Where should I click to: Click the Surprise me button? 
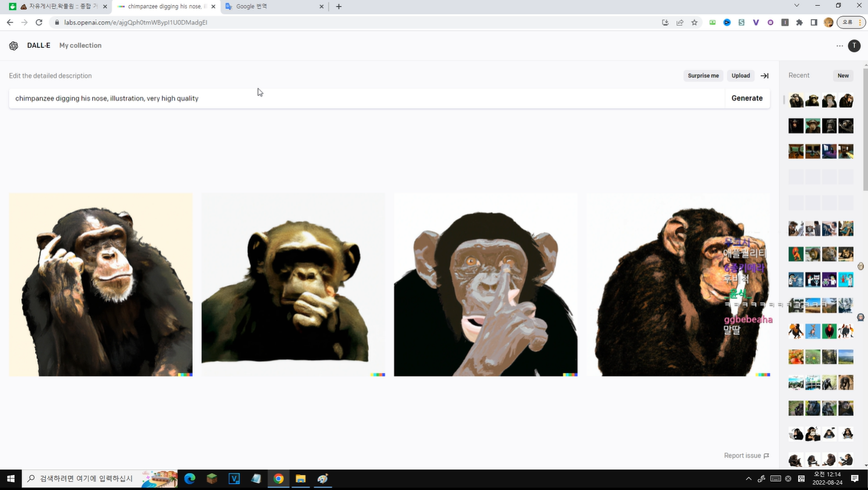[703, 76]
